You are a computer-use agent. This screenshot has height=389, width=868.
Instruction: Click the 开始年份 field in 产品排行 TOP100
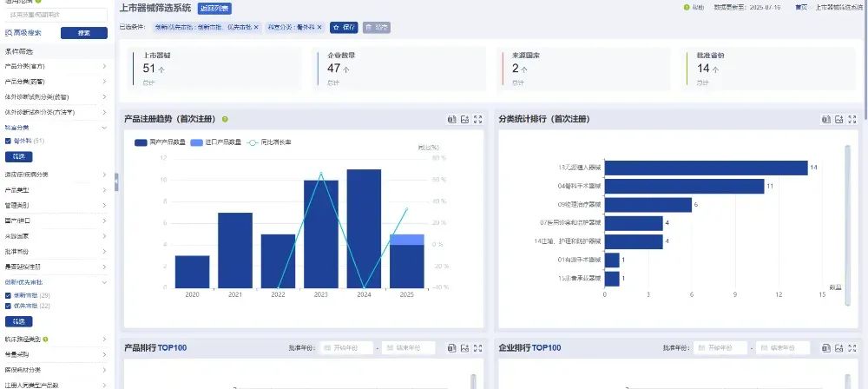[x=347, y=348]
